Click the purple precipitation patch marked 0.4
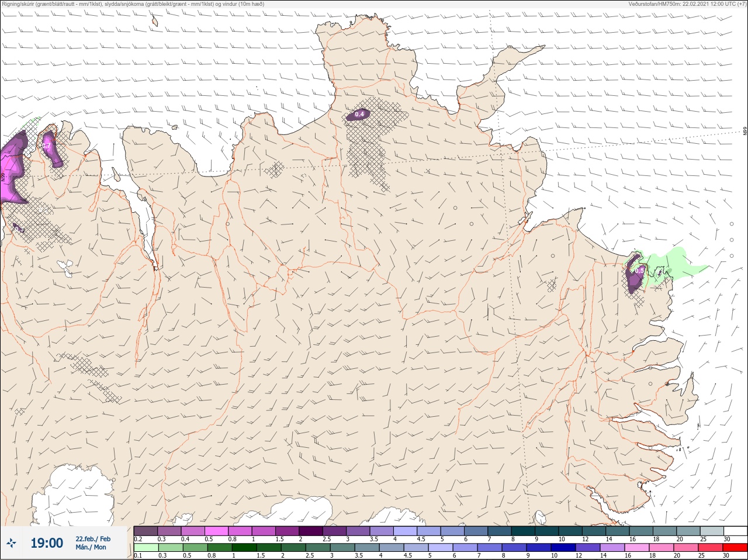Viewport: 748px width, 560px height. tap(358, 115)
